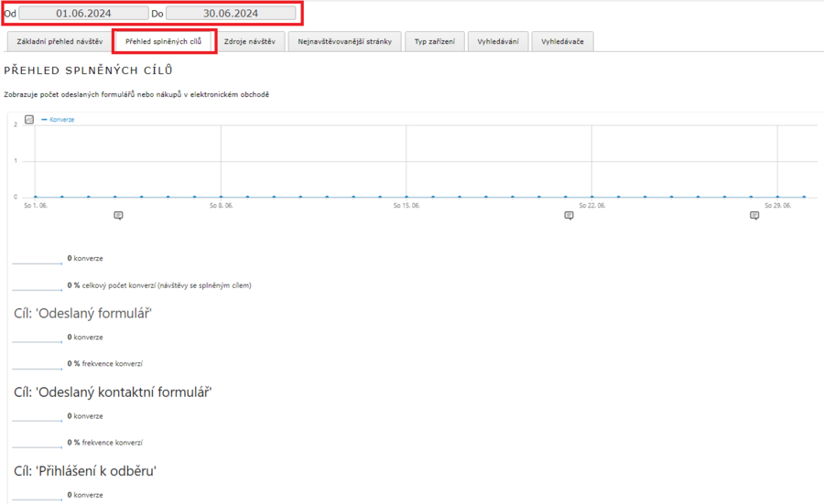
Task: Toggle the Konverze series in chart legend
Action: pos(61,120)
